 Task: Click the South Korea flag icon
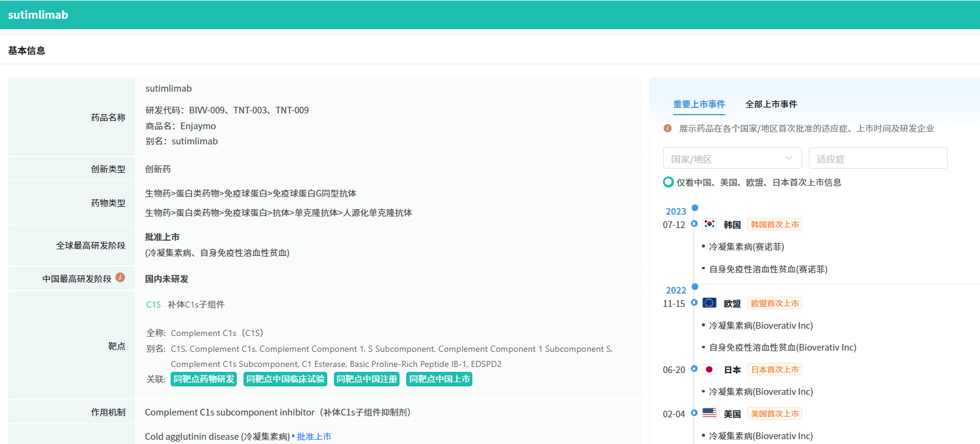point(709,224)
